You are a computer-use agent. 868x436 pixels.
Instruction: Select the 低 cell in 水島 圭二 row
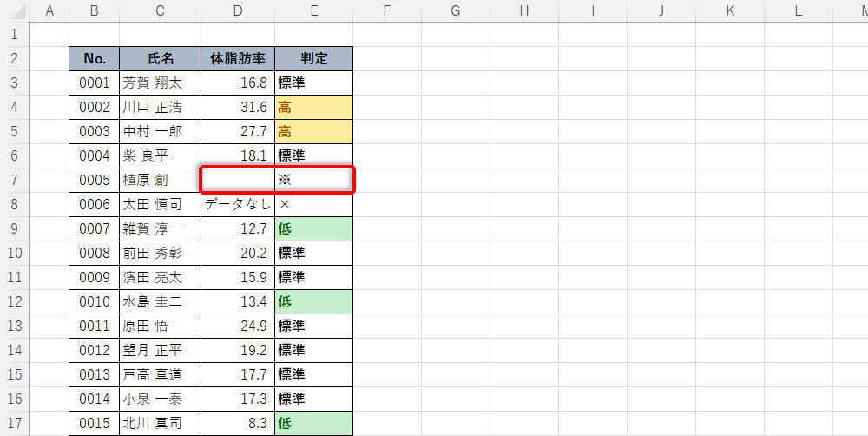click(314, 302)
